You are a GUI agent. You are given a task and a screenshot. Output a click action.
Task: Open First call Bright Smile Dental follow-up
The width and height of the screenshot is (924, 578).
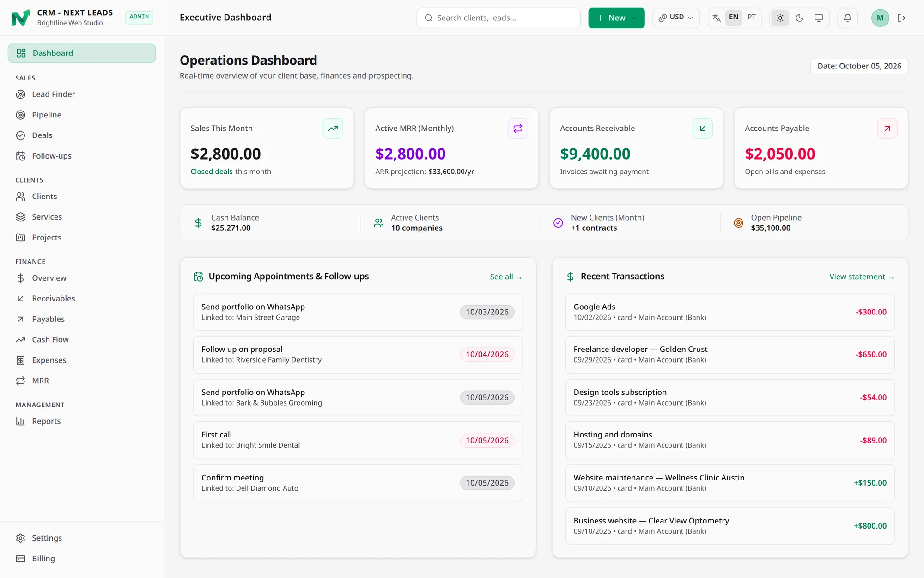point(358,440)
